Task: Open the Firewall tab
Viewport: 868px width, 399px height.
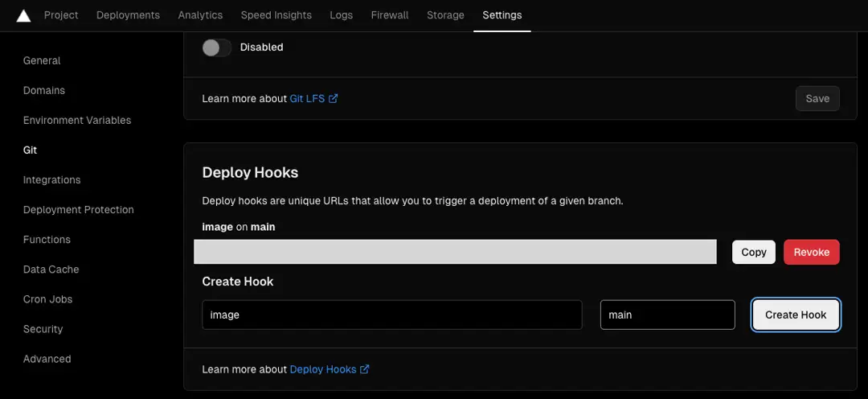Action: point(390,15)
